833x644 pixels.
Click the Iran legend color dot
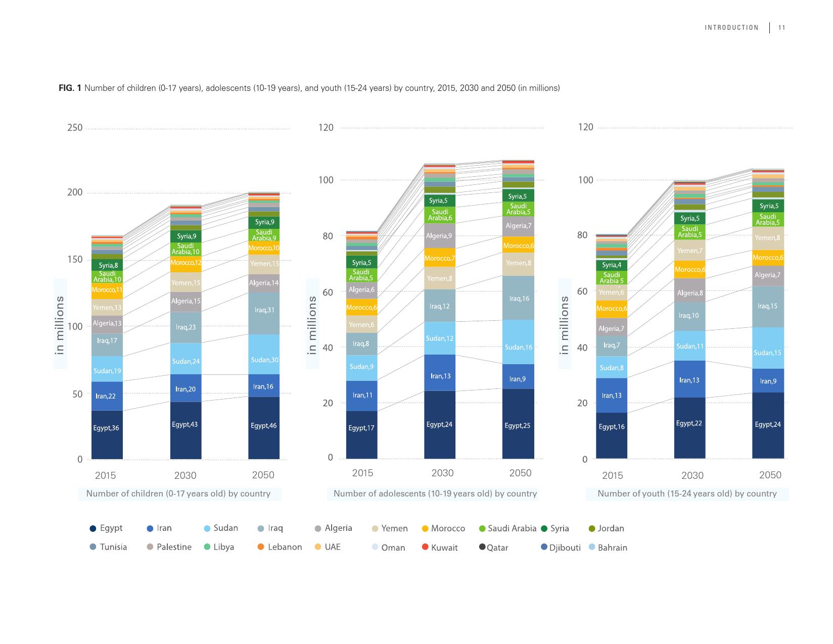tap(150, 528)
